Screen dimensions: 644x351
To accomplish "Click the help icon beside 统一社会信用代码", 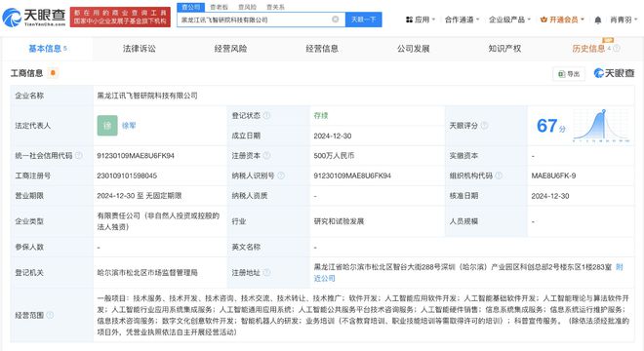I will tap(79, 156).
